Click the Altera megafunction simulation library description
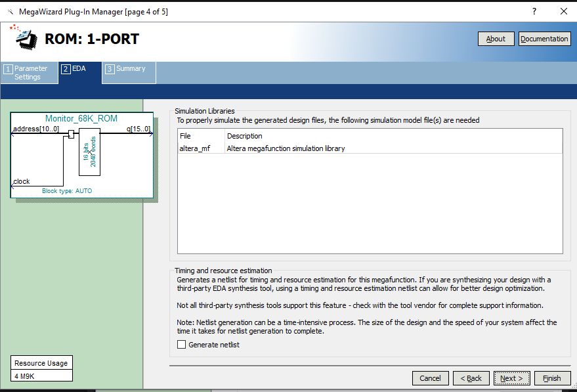577x392 pixels. click(286, 148)
